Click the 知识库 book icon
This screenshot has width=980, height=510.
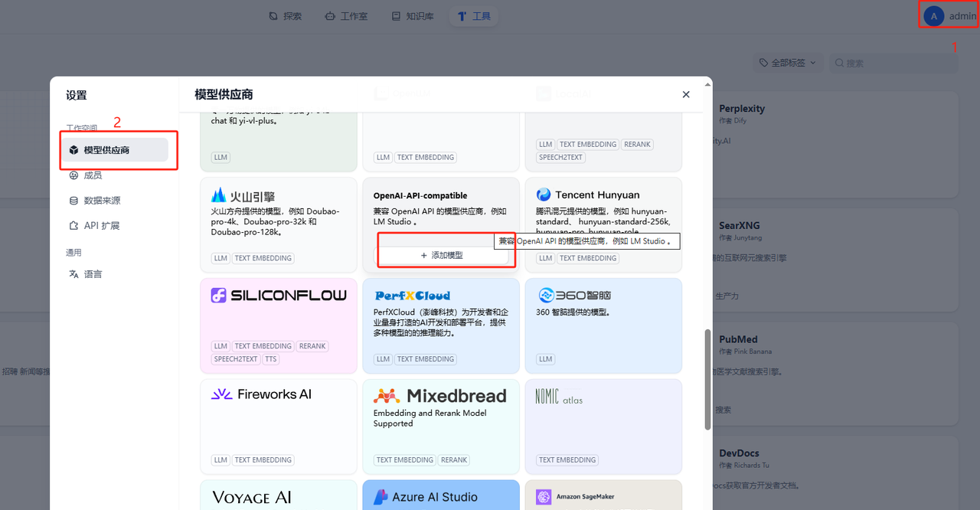(396, 15)
